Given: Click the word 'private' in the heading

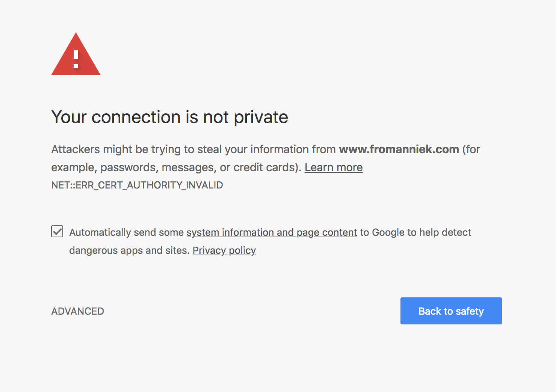Looking at the screenshot, I should pos(261,117).
